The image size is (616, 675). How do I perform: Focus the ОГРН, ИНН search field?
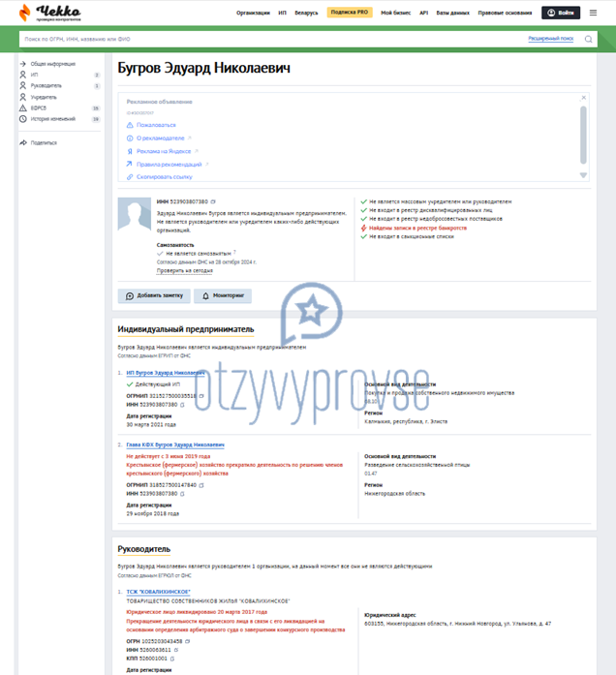(271, 39)
